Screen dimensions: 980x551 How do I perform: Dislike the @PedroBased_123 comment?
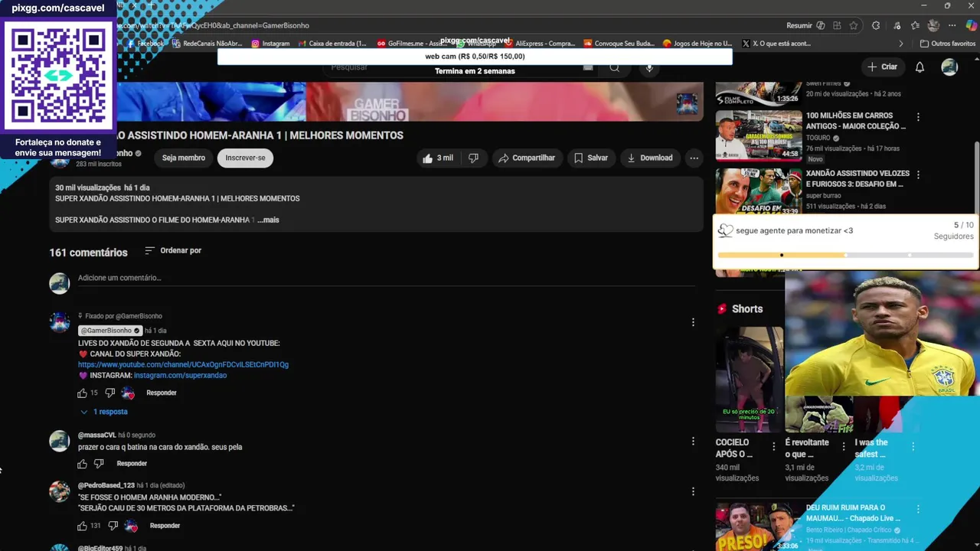pos(113,526)
